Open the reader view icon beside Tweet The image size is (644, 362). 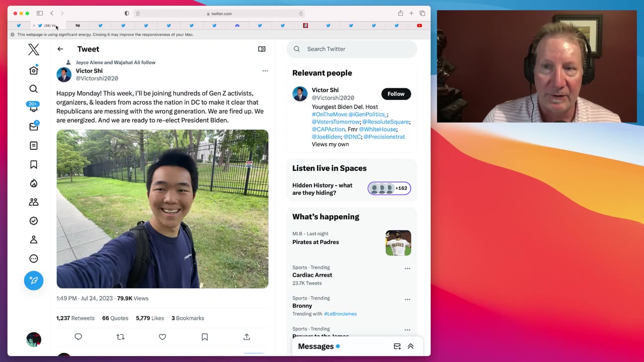[x=262, y=49]
